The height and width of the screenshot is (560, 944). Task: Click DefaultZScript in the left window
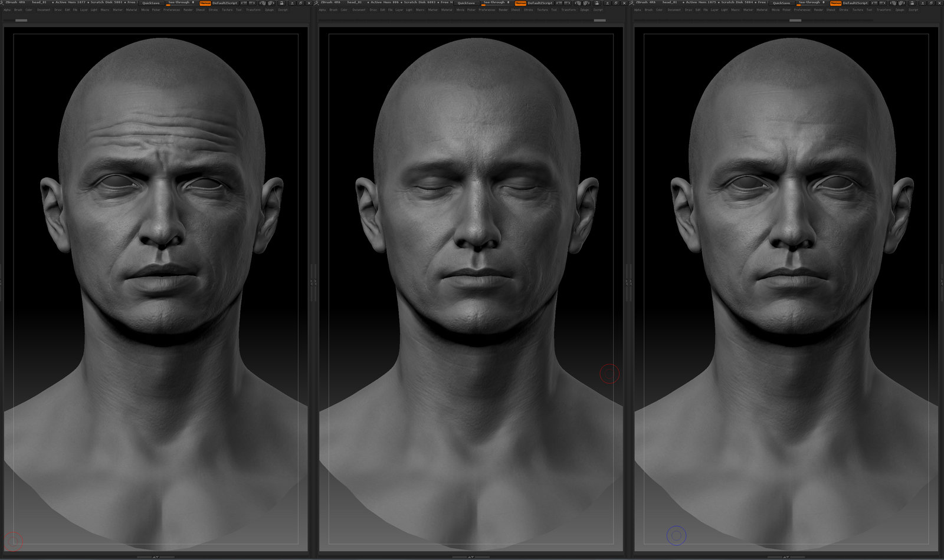225,3
